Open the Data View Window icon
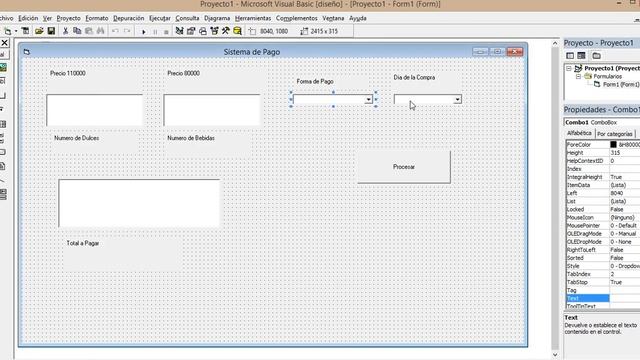640x360 pixels. click(x=237, y=31)
